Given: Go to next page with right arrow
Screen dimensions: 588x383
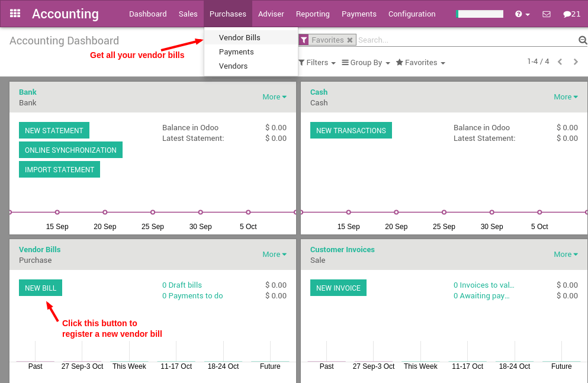Looking at the screenshot, I should coord(576,61).
